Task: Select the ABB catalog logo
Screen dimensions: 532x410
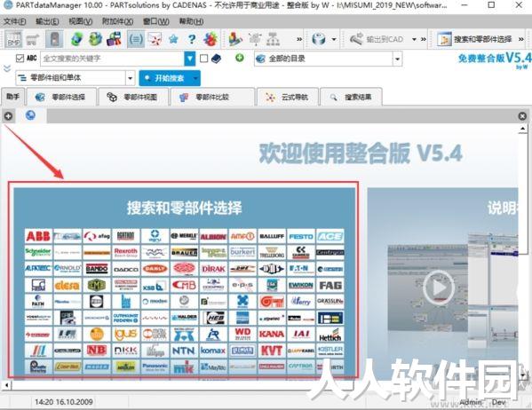Action: [38, 236]
